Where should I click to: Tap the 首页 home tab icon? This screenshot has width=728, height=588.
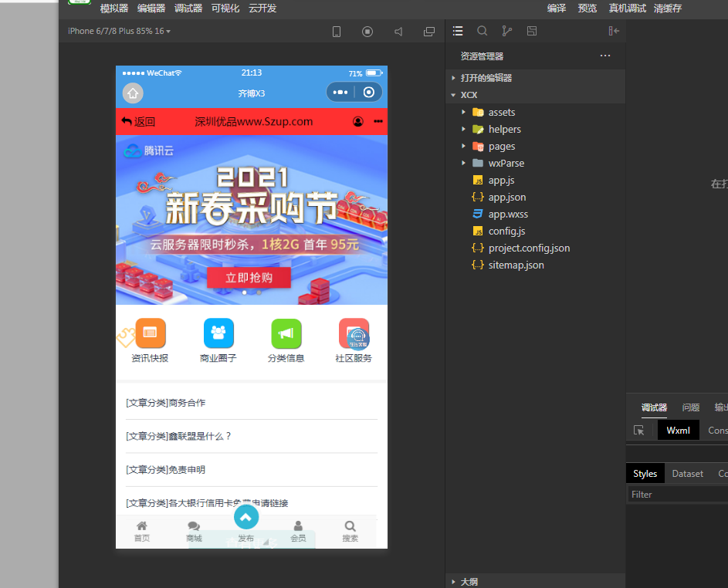pyautogui.click(x=142, y=525)
